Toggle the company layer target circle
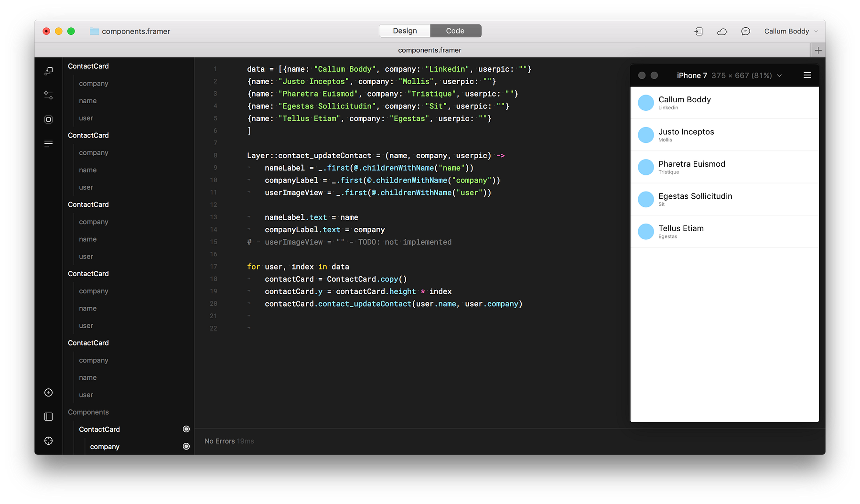The image size is (860, 504). 186,446
